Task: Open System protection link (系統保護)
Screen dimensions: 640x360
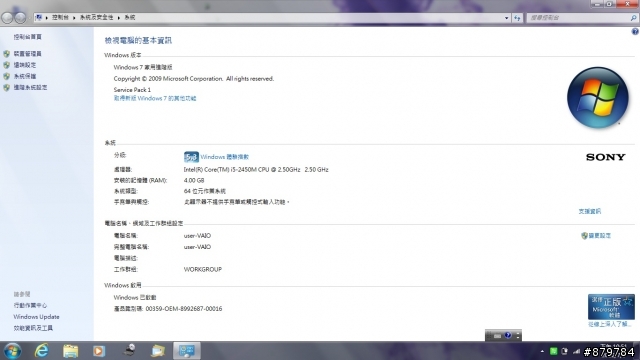Action: tap(25, 76)
